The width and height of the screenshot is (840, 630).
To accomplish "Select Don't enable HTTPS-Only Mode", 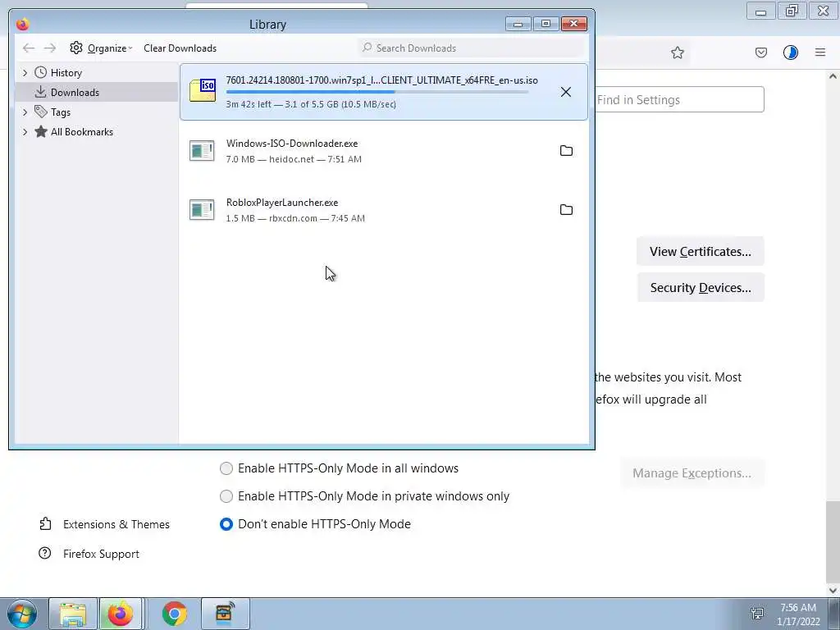I will tap(226, 524).
